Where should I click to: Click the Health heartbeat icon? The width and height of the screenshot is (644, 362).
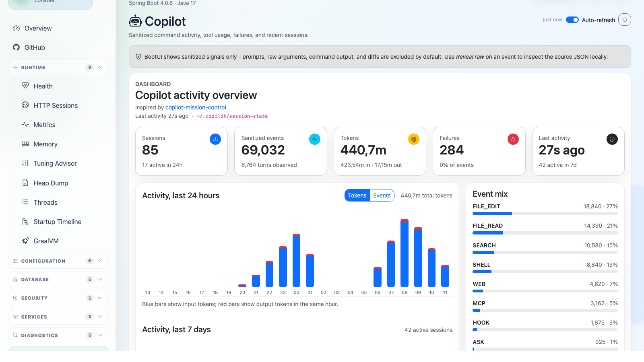coord(25,86)
